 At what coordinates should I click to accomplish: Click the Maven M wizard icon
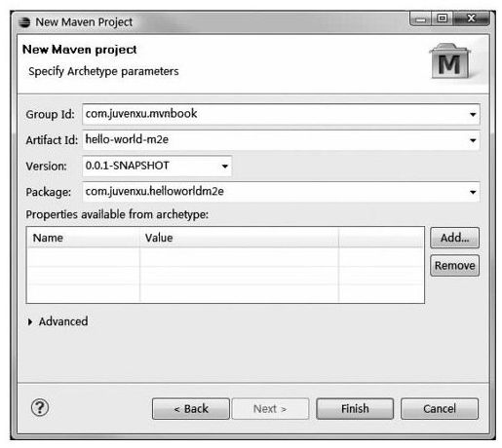click(449, 61)
